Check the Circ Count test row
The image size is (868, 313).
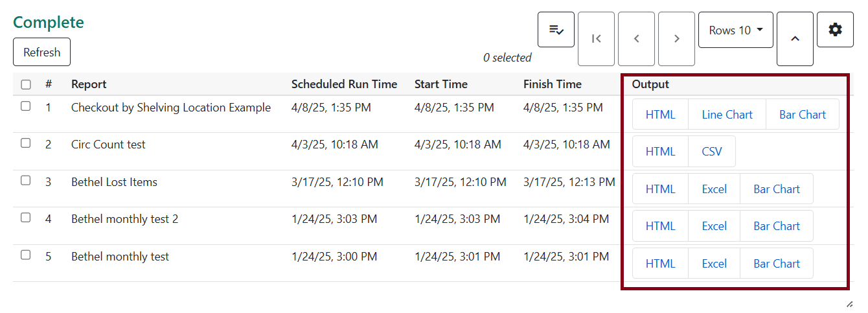click(x=26, y=143)
